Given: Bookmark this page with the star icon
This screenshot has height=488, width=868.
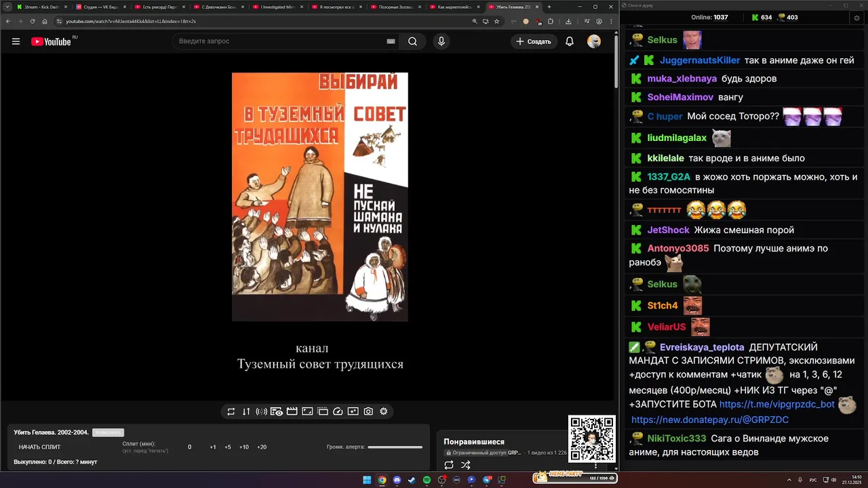Looking at the screenshot, I should 496,21.
